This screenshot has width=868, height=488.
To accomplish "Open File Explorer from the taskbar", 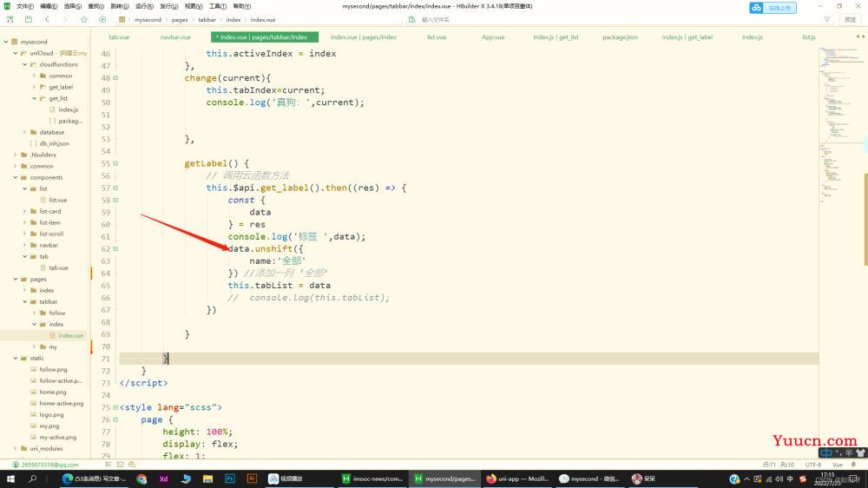I will tap(207, 478).
